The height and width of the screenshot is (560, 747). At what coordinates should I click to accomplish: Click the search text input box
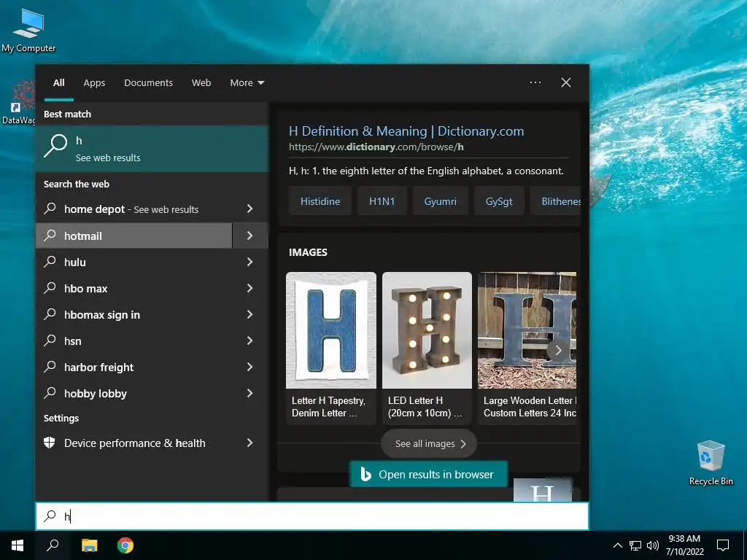coord(312,516)
